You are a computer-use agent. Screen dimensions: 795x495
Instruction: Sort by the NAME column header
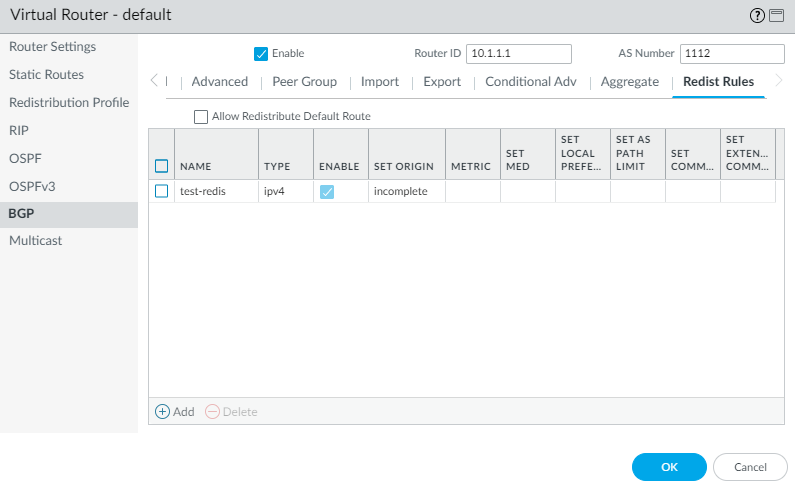(216, 154)
